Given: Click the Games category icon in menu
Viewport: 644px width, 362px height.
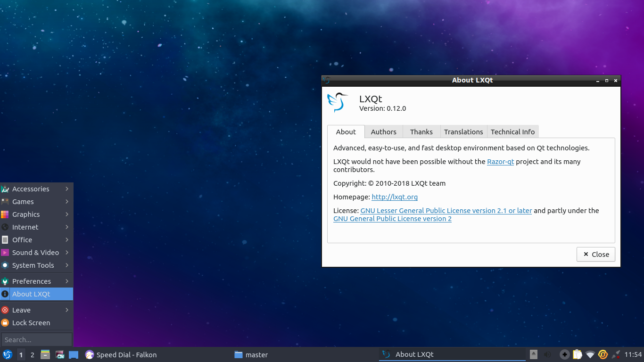Looking at the screenshot, I should click(5, 202).
